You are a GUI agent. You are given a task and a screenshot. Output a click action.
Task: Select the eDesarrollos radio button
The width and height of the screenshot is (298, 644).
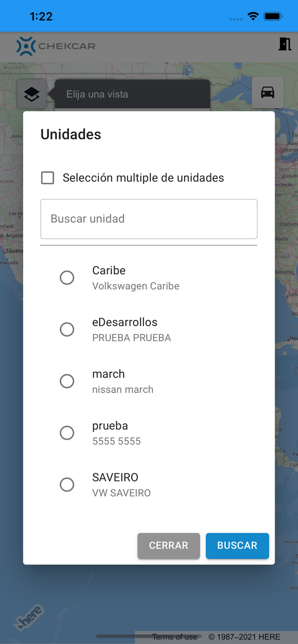click(x=67, y=329)
